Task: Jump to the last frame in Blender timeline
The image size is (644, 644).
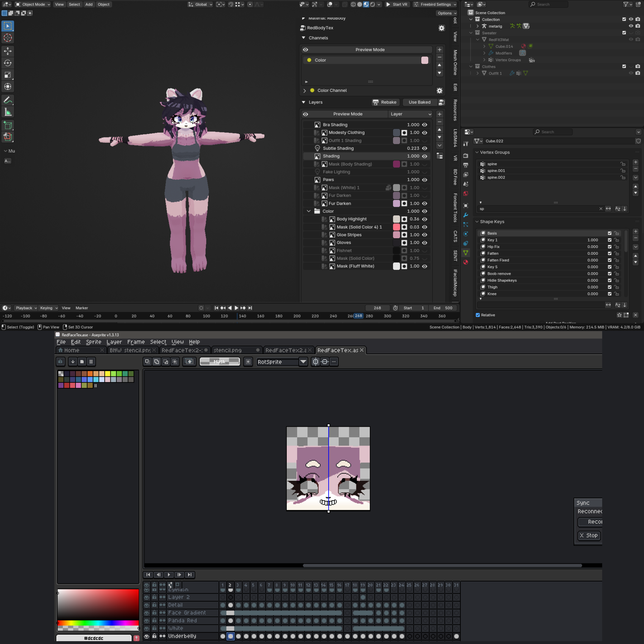Action: coord(250,308)
